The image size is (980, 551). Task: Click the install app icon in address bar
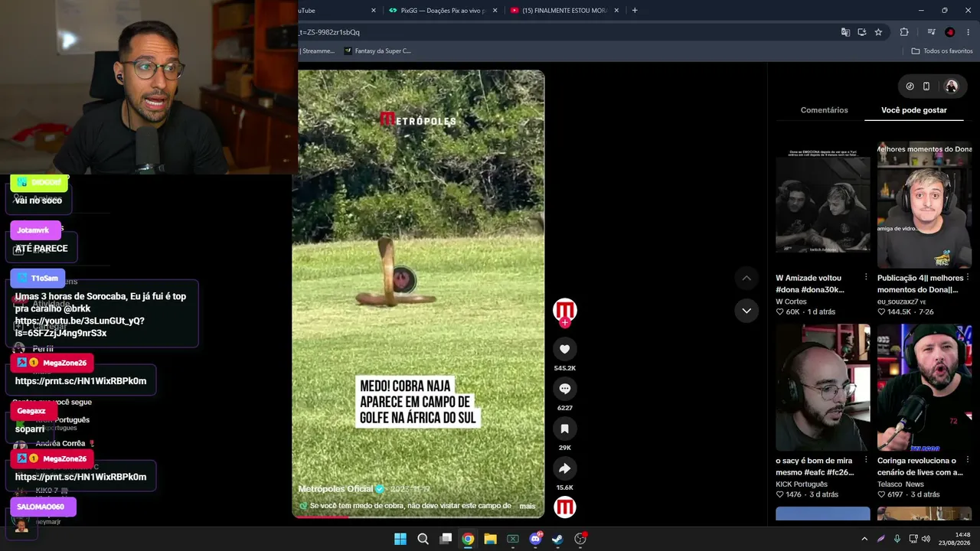coord(862,32)
